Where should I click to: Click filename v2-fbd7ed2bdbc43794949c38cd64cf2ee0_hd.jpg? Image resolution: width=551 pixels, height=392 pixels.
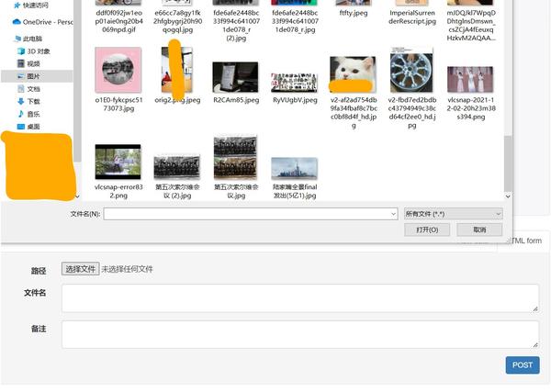tap(412, 113)
